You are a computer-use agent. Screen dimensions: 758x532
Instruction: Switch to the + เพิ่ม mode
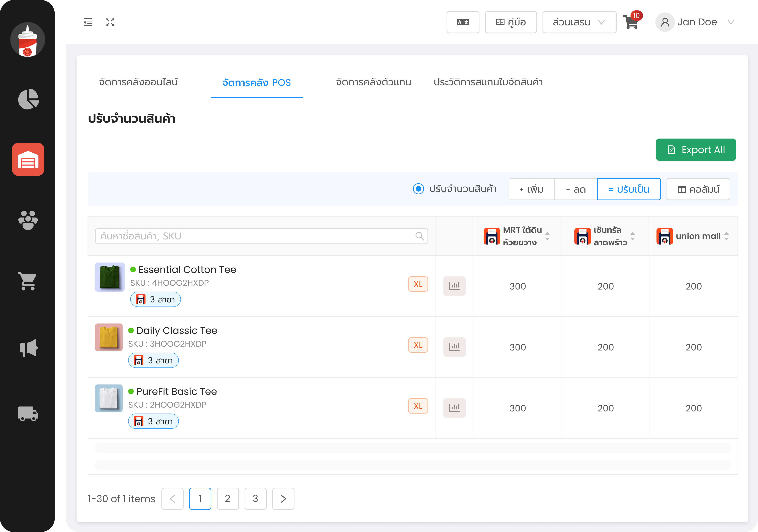[531, 189]
